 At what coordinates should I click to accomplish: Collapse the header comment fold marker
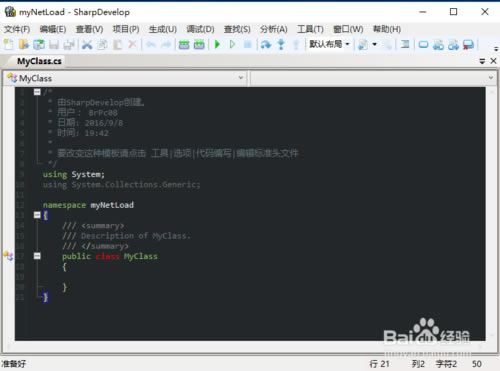coord(37,92)
